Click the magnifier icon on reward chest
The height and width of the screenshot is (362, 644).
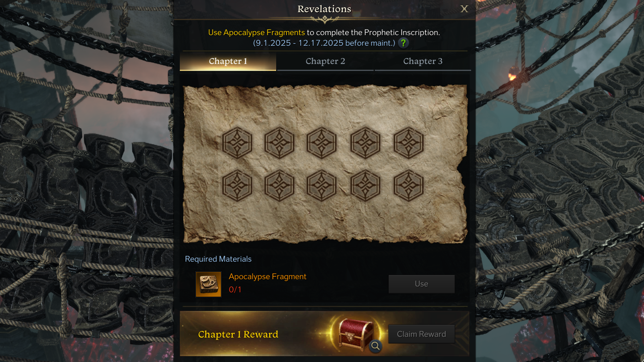[x=375, y=346]
